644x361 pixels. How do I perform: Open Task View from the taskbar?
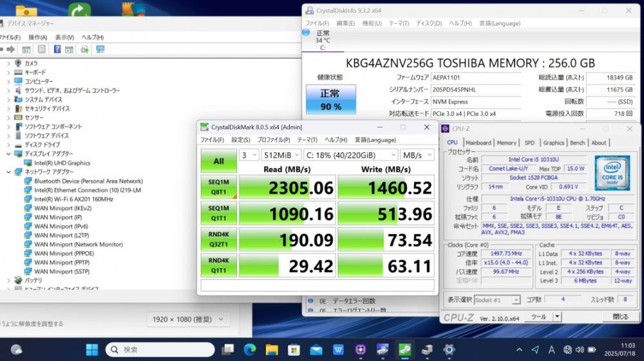tap(227, 349)
